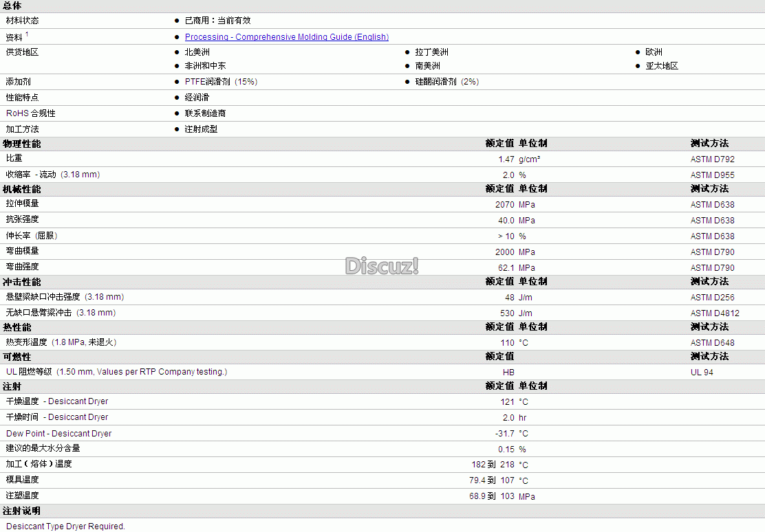Screen dimensions: 765x532
Task: Click the 比重 value 1.47
Action: pyautogui.click(x=506, y=159)
